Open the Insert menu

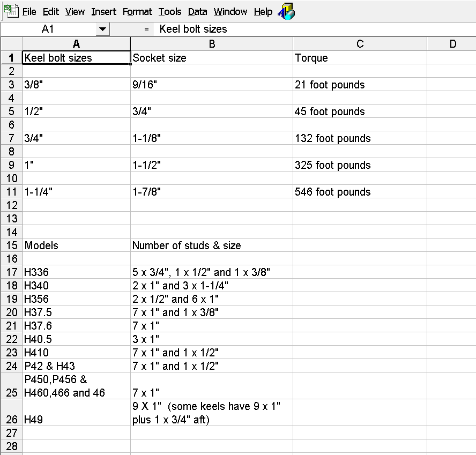click(103, 12)
